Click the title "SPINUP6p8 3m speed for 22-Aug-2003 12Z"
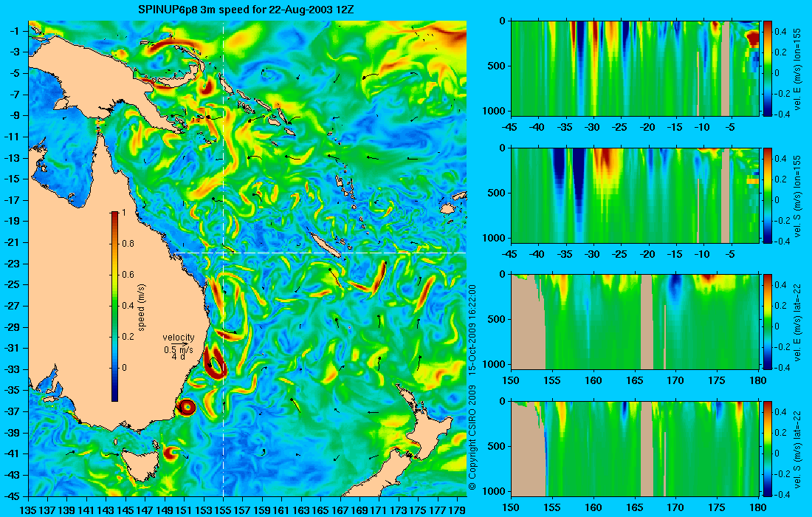The image size is (812, 517). pyautogui.click(x=246, y=10)
